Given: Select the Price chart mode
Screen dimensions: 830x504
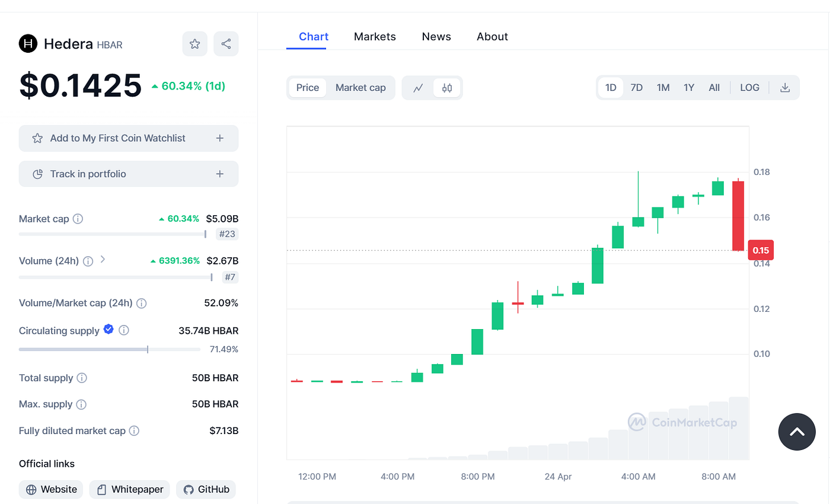Looking at the screenshot, I should click(308, 88).
